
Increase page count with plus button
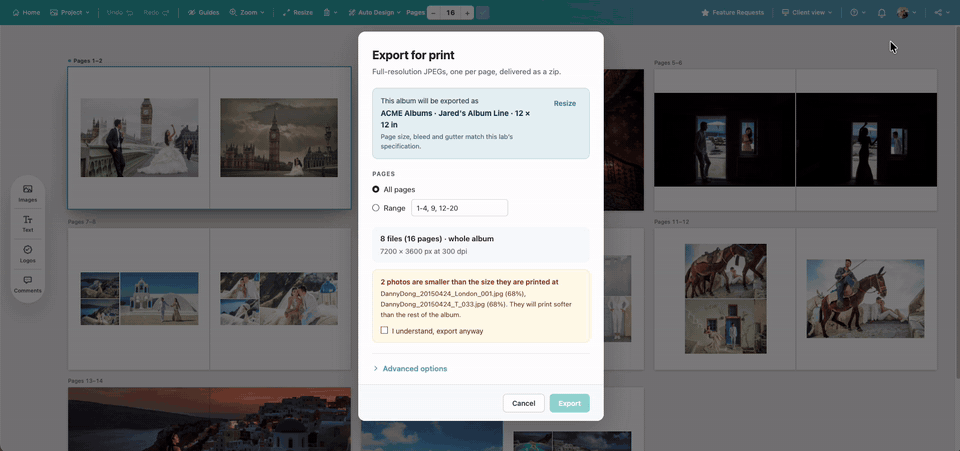click(467, 12)
